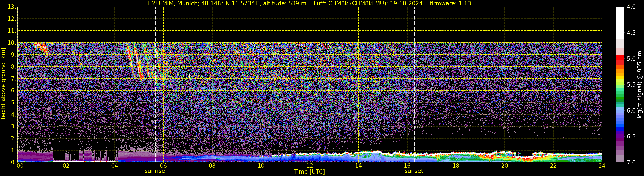Click the small white cloud echo near 07 UTC
The image size is (644, 176).
click(190, 76)
